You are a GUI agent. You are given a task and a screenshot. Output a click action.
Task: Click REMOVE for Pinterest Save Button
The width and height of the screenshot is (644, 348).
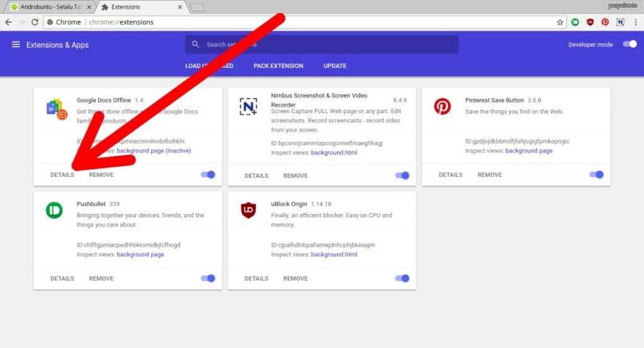(490, 174)
